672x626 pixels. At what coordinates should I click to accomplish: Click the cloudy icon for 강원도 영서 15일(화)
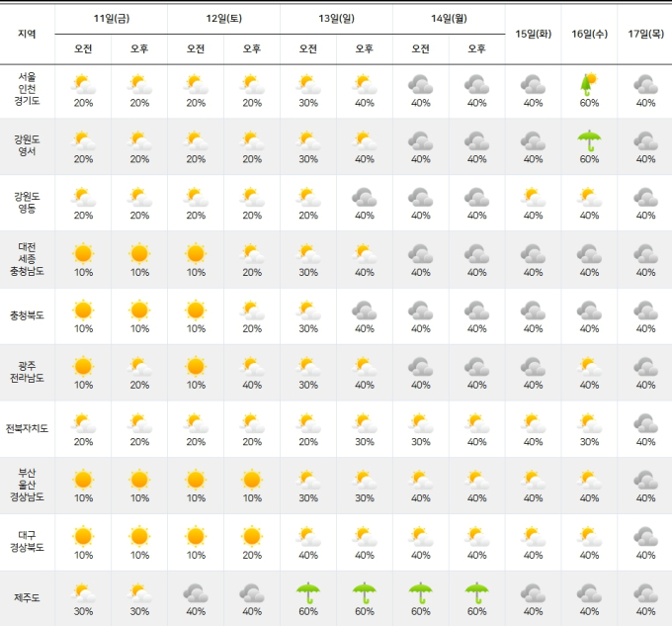pyautogui.click(x=533, y=140)
